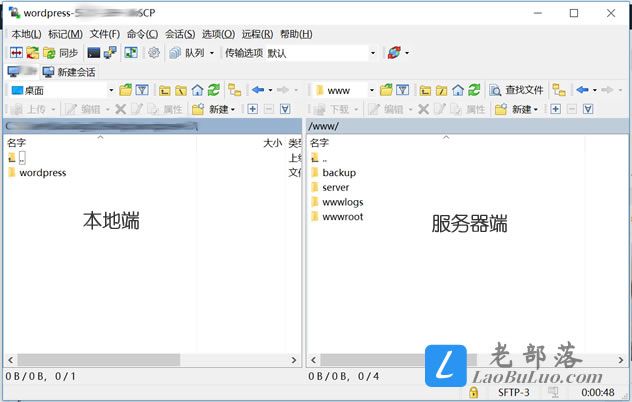This screenshot has height=402, width=632.
Task: Click the local horizontal scrollbar thumb
Action: tap(99, 360)
